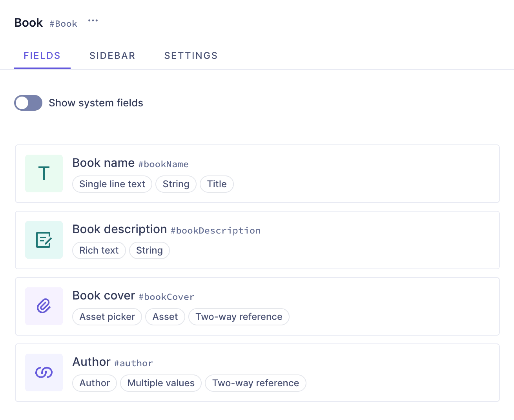The height and width of the screenshot is (420, 514).
Task: Click the rich text icon for Book description
Action: click(x=44, y=240)
